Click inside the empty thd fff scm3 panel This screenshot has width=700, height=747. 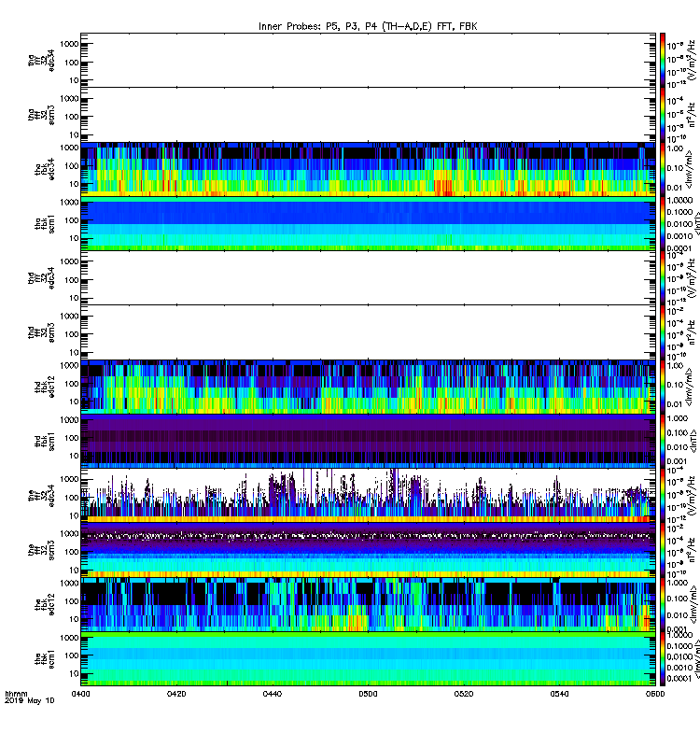tap(368, 332)
